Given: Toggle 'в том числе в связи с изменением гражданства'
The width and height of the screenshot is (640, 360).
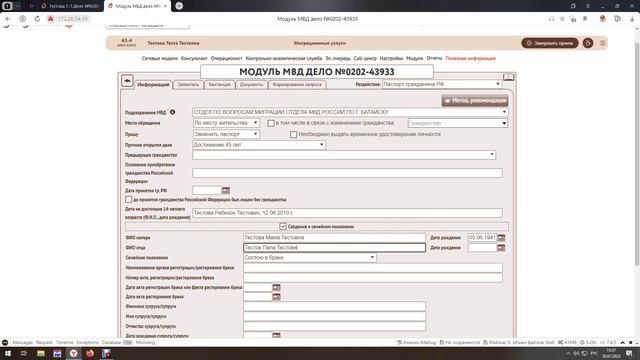Looking at the screenshot, I should pyautogui.click(x=271, y=123).
